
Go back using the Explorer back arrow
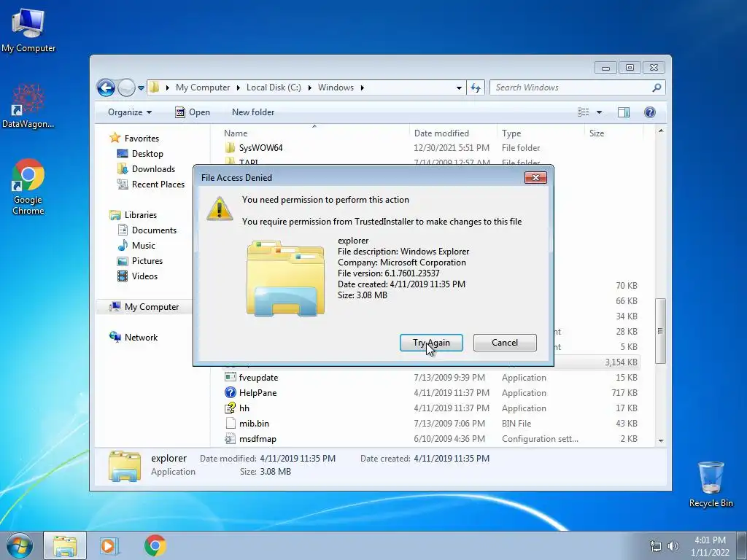[106, 87]
